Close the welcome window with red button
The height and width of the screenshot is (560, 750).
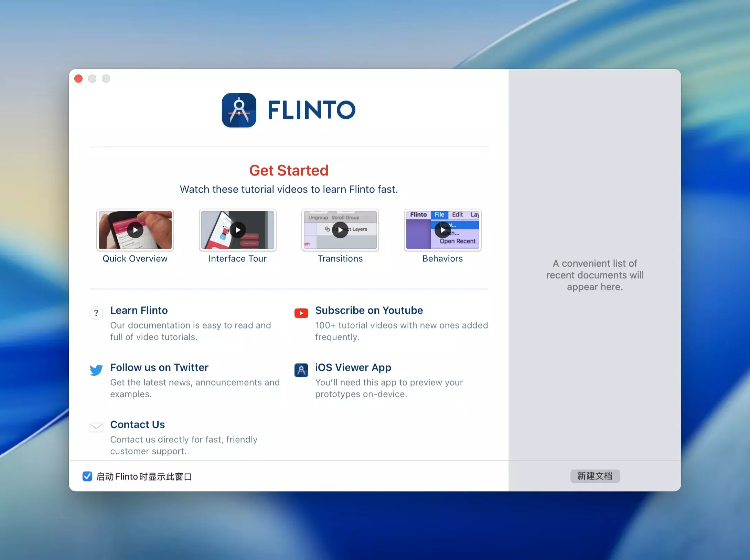[x=78, y=79]
